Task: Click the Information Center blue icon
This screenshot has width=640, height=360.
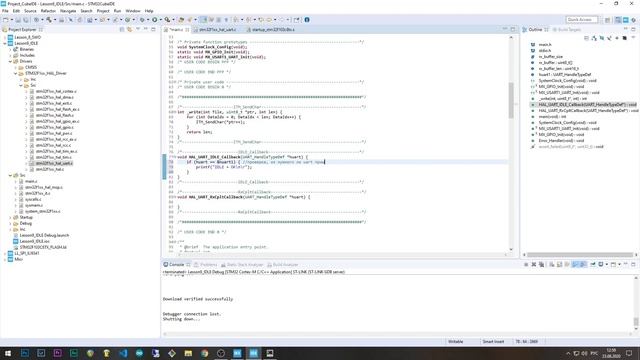Action: coord(307,20)
